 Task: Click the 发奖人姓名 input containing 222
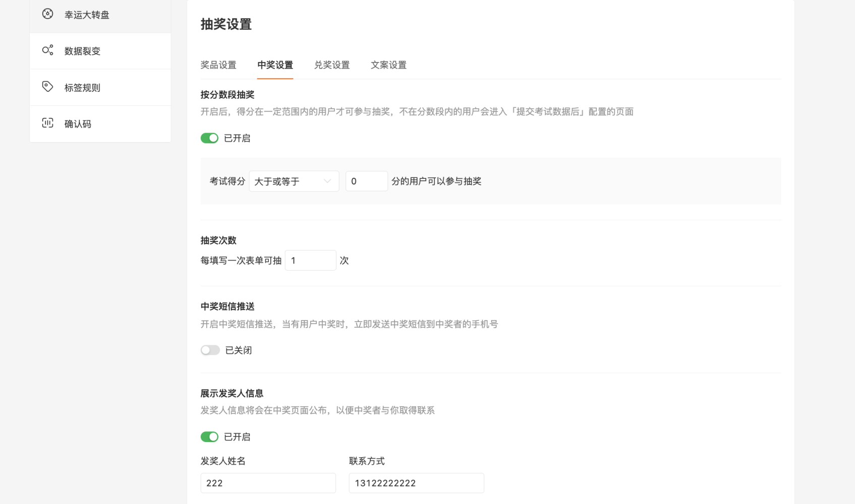tap(268, 483)
